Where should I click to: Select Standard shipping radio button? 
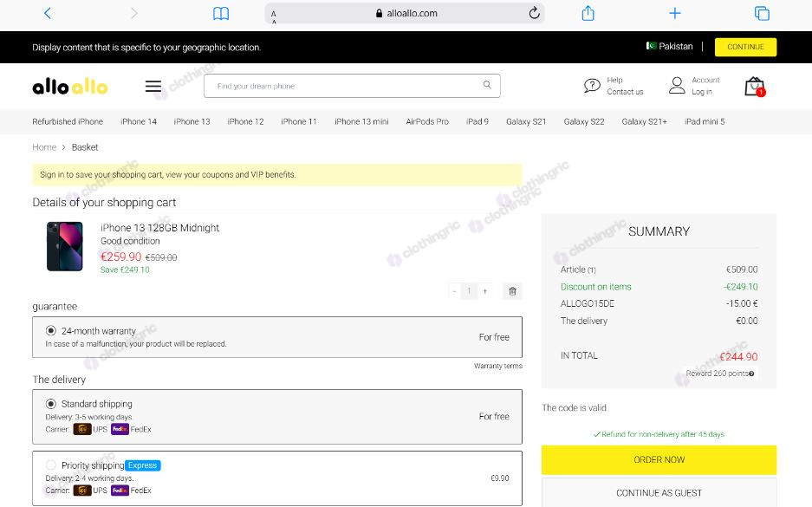click(51, 403)
